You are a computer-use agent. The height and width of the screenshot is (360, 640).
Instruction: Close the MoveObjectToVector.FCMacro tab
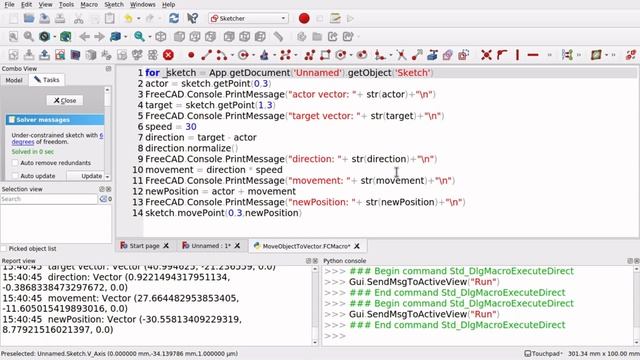[x=357, y=246]
